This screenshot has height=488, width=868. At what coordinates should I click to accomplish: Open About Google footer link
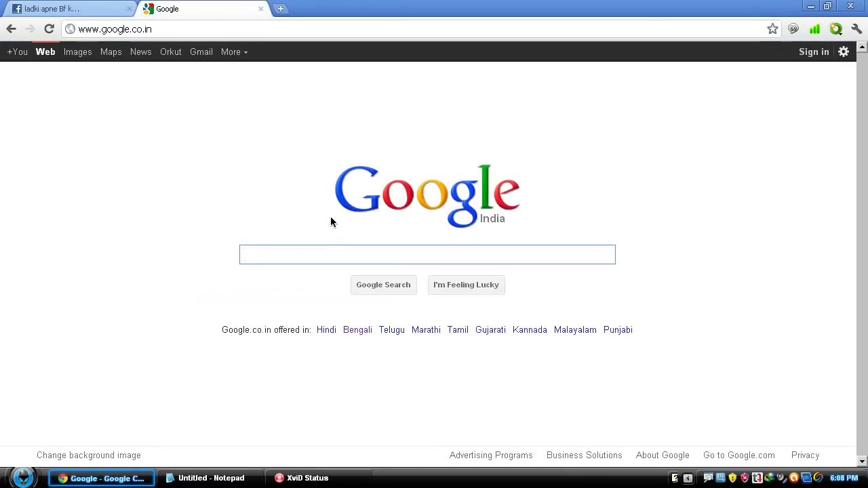coord(663,455)
